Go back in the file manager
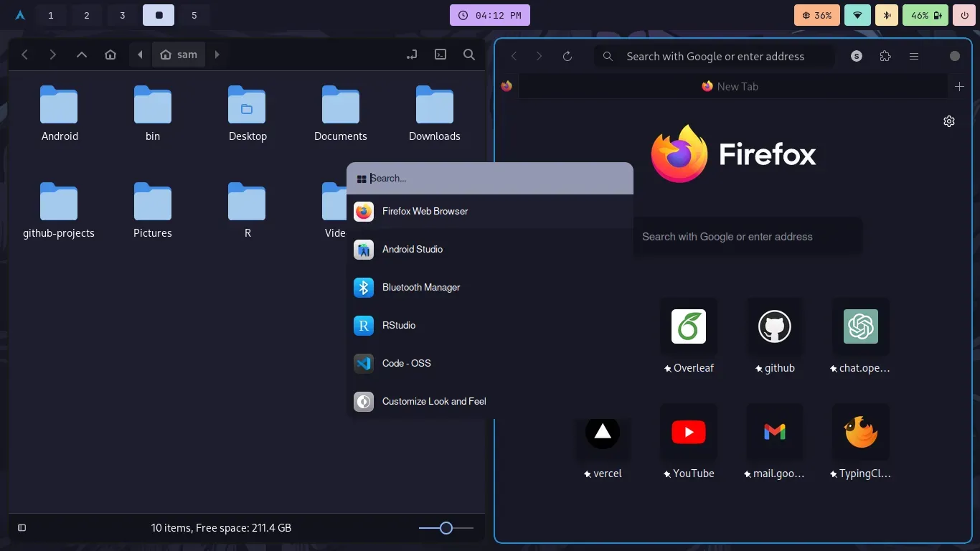980x551 pixels. (24, 55)
